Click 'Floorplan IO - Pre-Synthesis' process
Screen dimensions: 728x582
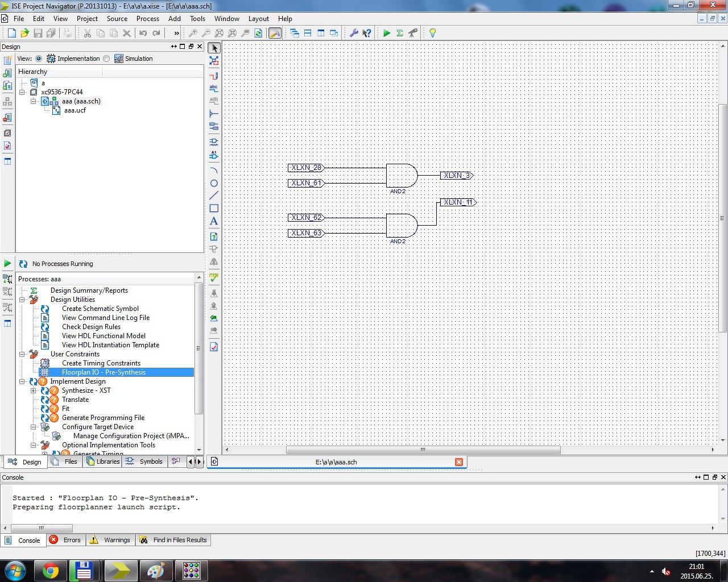click(104, 372)
